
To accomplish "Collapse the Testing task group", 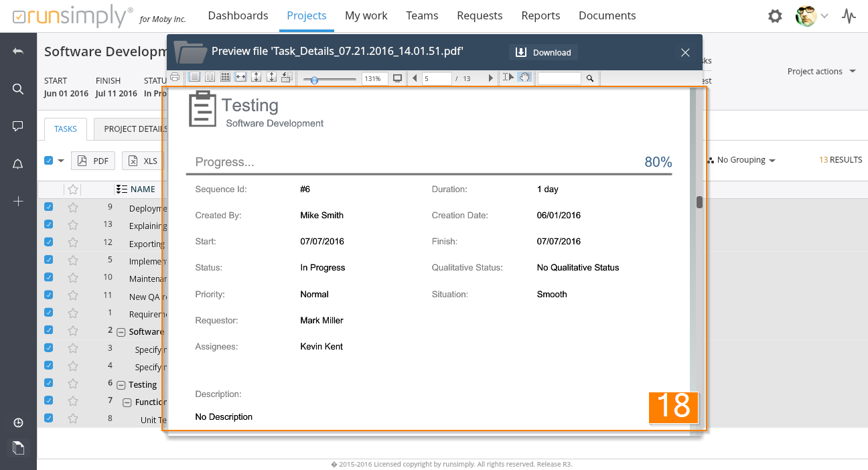I will [121, 385].
